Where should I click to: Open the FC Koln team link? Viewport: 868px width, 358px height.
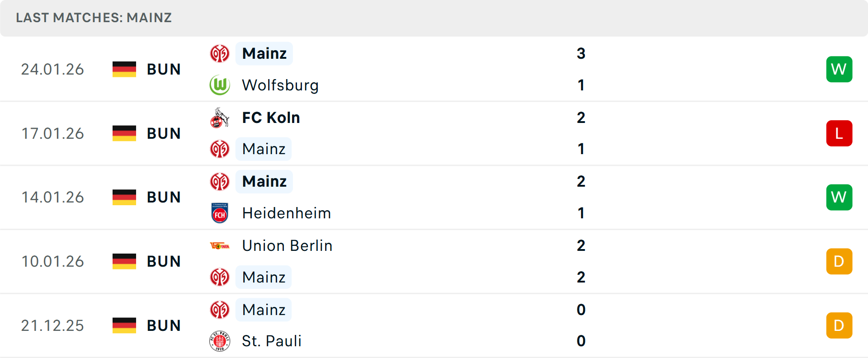271,118
